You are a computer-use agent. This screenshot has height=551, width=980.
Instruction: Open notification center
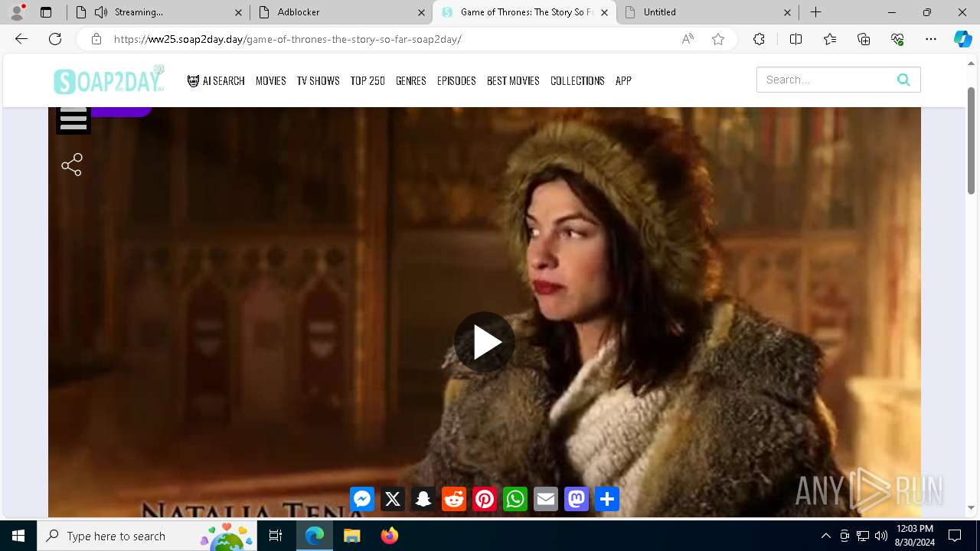pyautogui.click(x=955, y=536)
